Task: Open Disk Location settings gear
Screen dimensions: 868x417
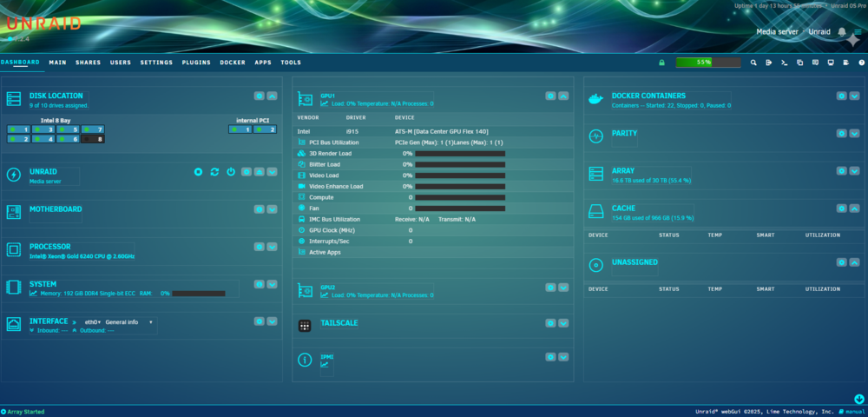Action: (x=259, y=96)
